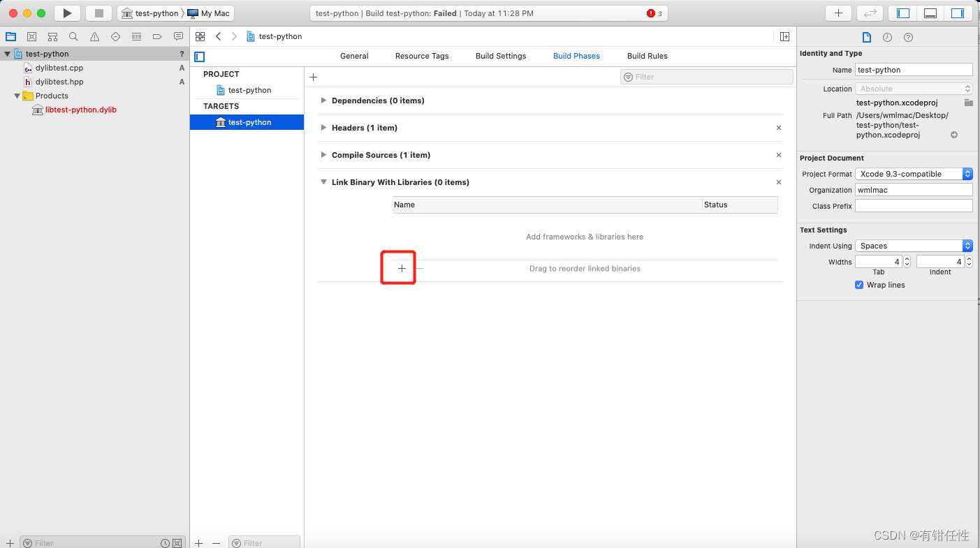
Task: Stop the running task with the Stop button
Action: [98, 13]
